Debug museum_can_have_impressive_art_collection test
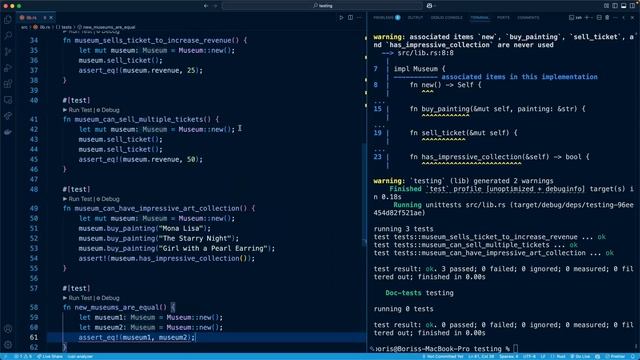 [x=108, y=199]
